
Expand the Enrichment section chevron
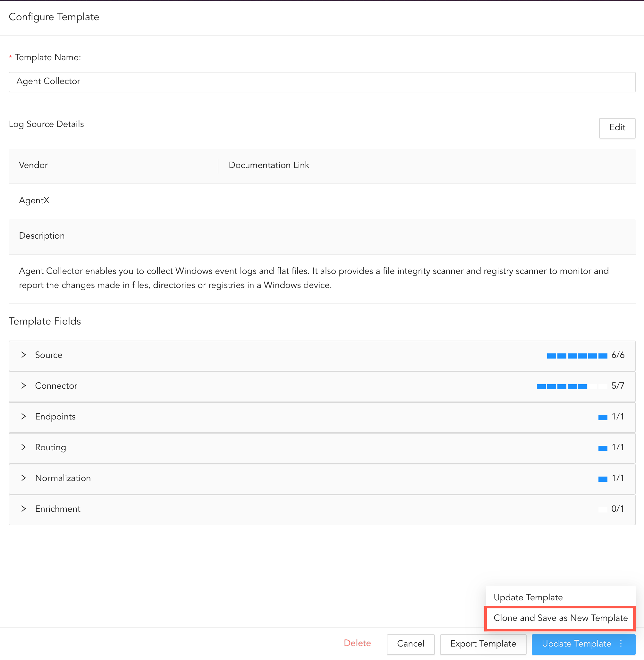(23, 509)
